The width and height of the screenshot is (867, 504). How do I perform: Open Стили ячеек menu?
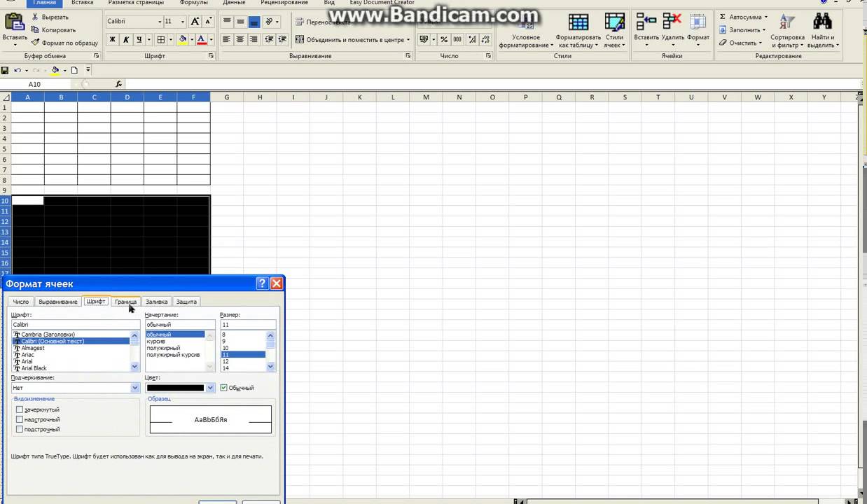614,31
